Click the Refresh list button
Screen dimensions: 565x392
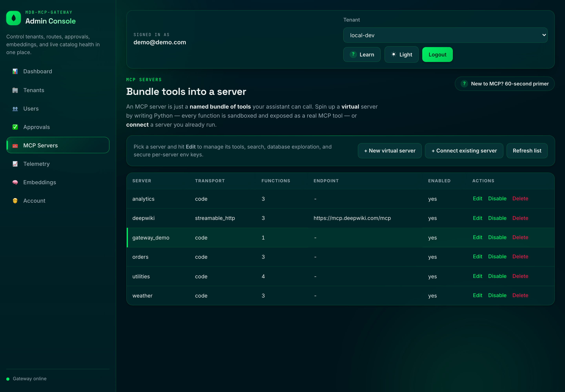[527, 151]
